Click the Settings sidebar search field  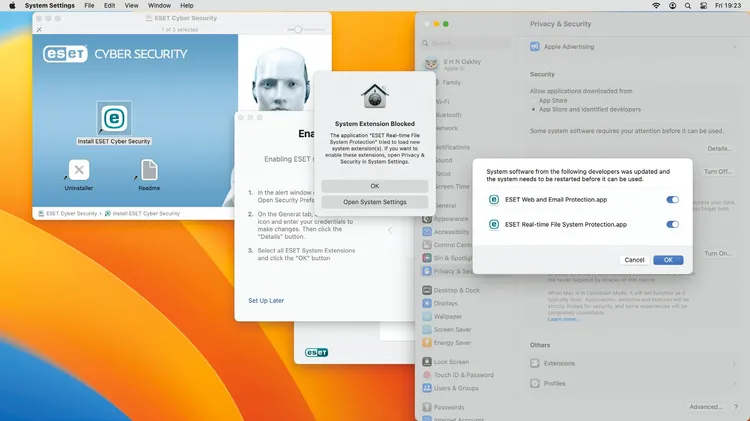466,43
